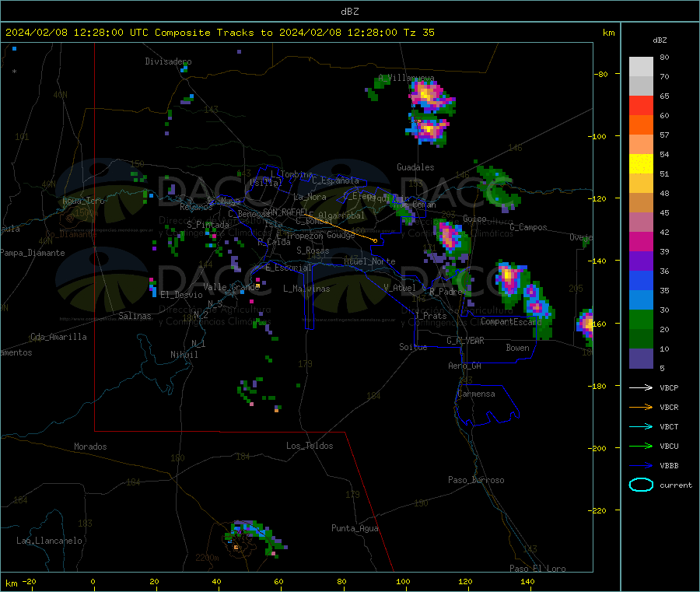The width and height of the screenshot is (700, 592).
Task: Click the 'Valle_Grande' map label
Action: [231, 287]
